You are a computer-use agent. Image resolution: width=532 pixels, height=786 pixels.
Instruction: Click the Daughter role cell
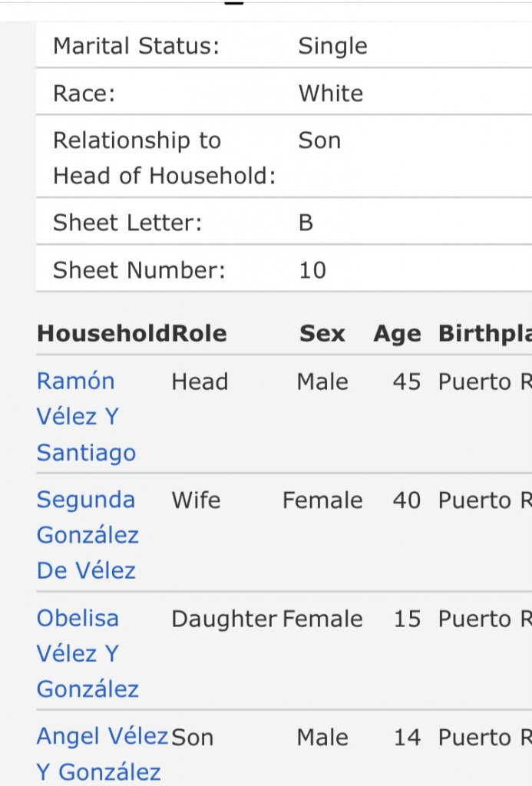pos(224,619)
